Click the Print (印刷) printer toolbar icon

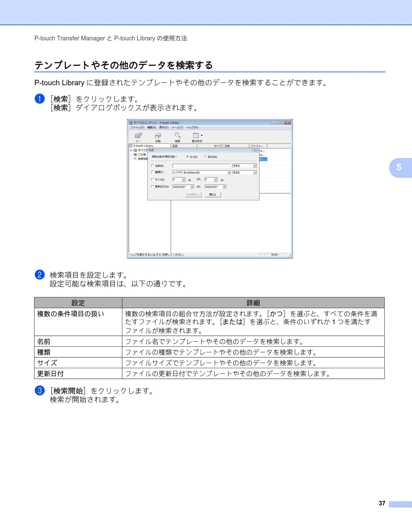[158, 136]
